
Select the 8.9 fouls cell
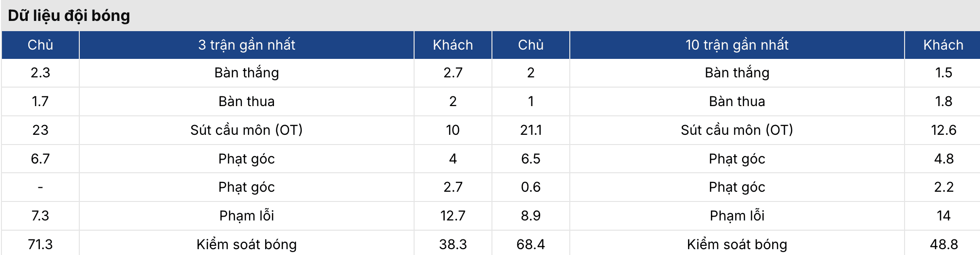530,216
